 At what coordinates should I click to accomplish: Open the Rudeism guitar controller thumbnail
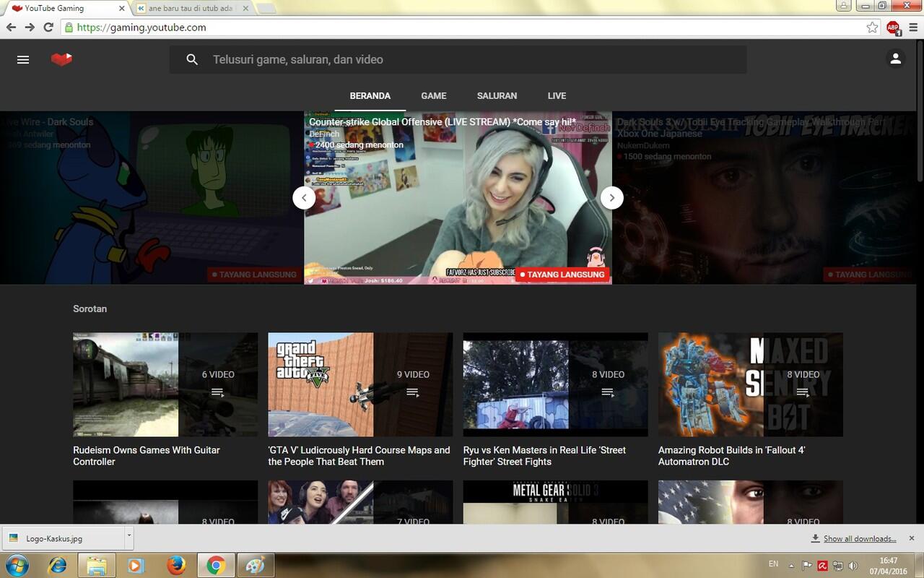(165, 384)
